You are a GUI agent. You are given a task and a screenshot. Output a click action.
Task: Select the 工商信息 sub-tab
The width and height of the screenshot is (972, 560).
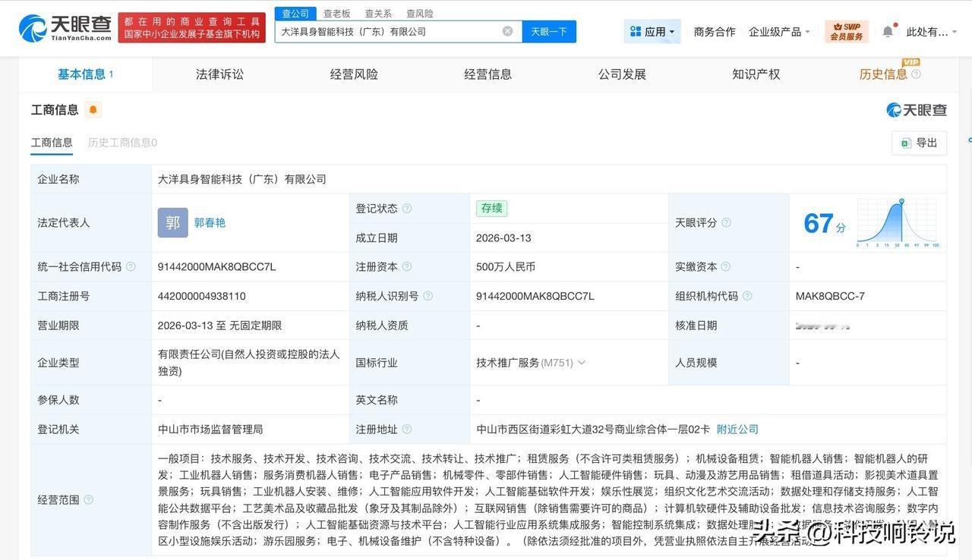[x=52, y=143]
